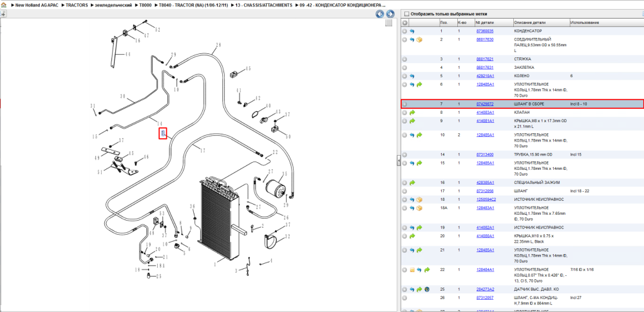Toggle the gray square at diagram top-right
644x312 pixels.
[x=388, y=23]
